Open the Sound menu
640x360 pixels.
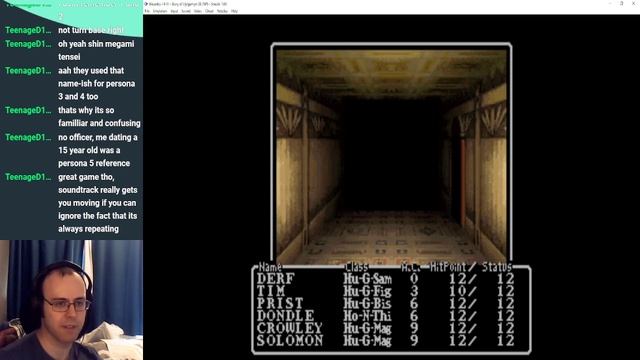coord(186,11)
